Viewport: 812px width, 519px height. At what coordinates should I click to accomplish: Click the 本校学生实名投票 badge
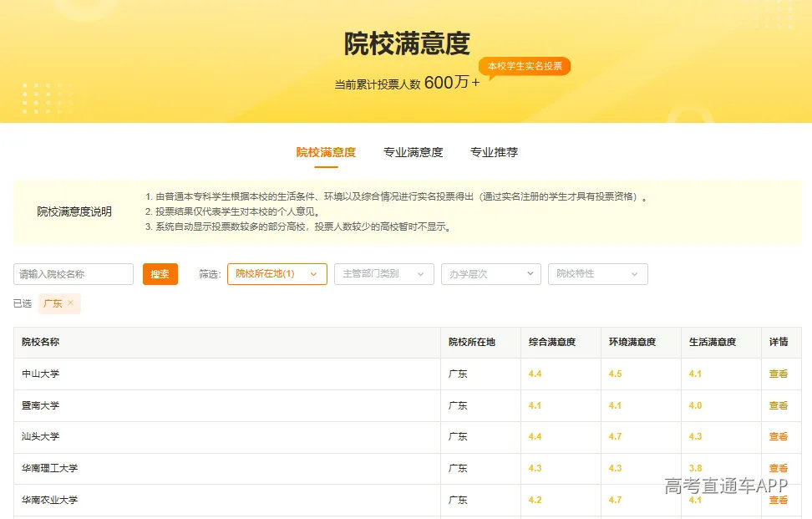[x=525, y=66]
